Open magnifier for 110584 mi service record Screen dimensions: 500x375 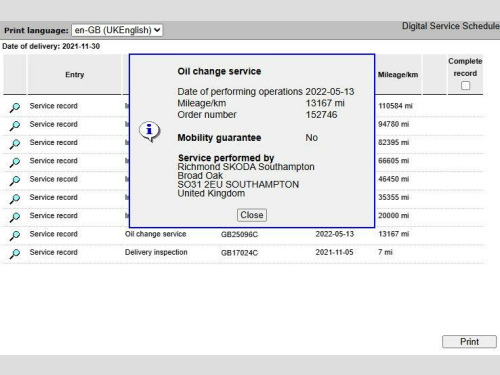pos(15,107)
